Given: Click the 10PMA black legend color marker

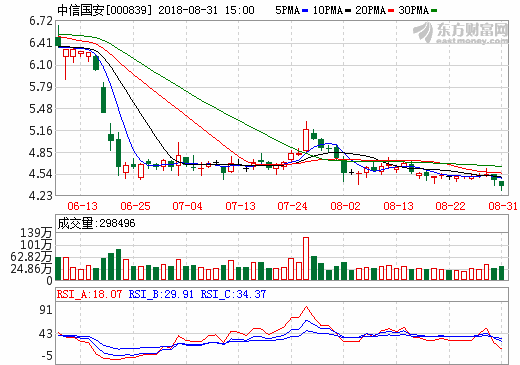Looking at the screenshot, I should [x=348, y=11].
